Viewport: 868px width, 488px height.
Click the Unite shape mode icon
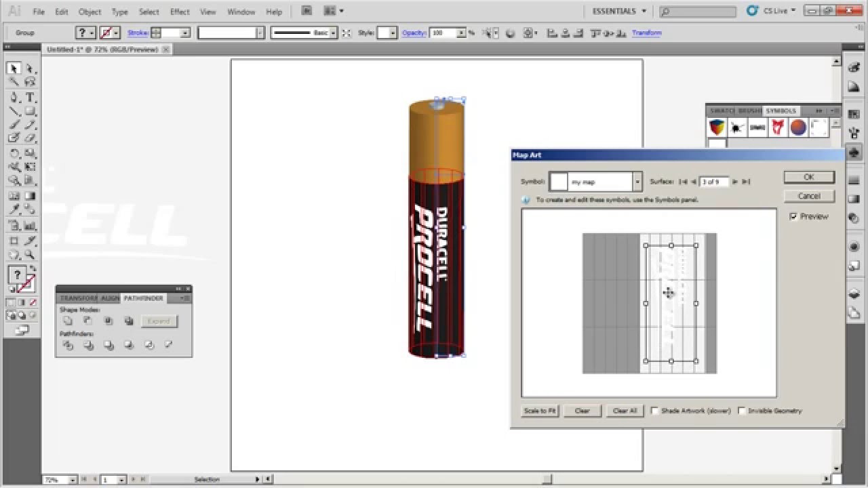coord(67,321)
